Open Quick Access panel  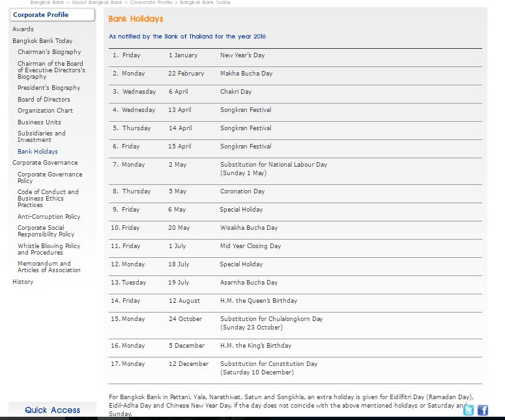pyautogui.click(x=53, y=410)
